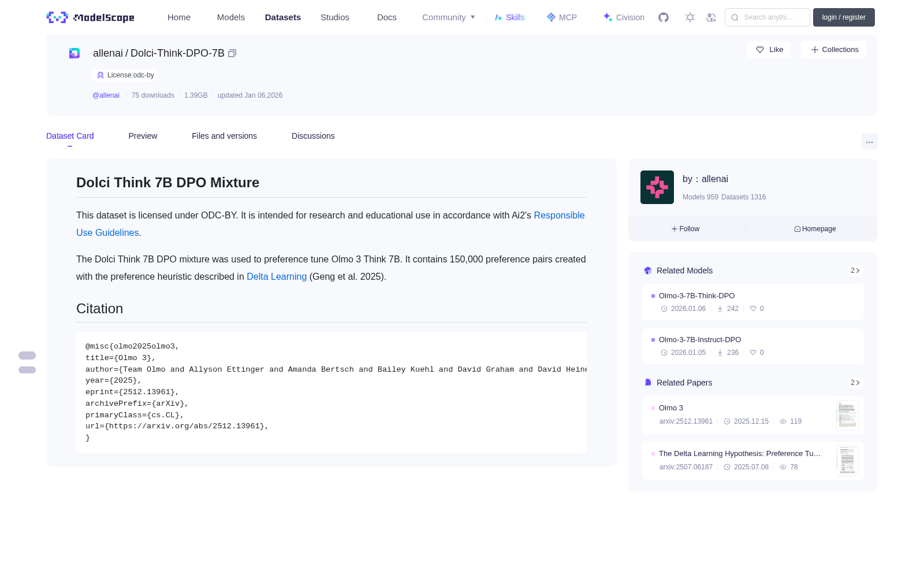
Task: Click 'arxiv:2512.13961' paper identifier
Action: [x=686, y=421]
